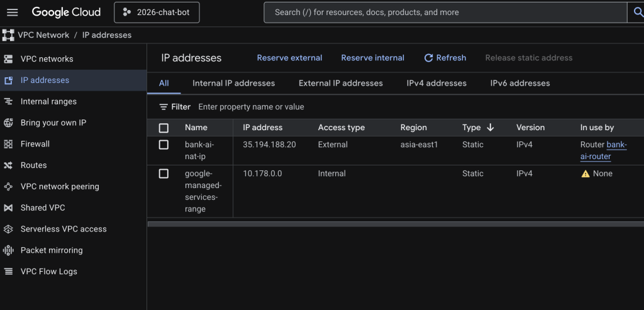Click the Type column sort arrow
644x310 pixels.
(x=490, y=128)
